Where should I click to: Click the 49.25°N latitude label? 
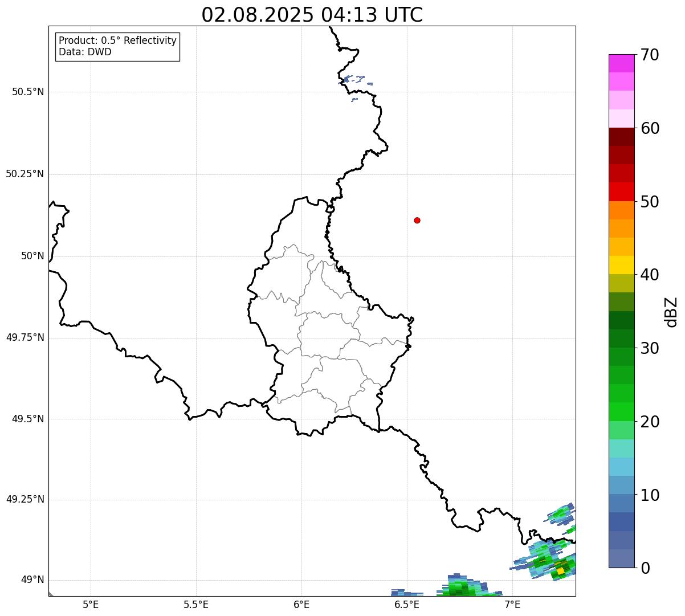point(25,499)
